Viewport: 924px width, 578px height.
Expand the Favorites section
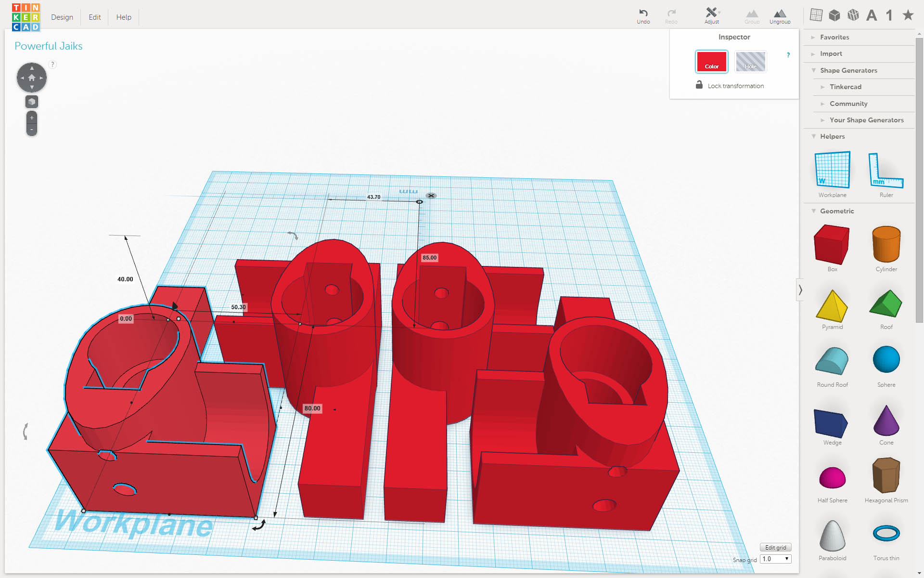(834, 37)
